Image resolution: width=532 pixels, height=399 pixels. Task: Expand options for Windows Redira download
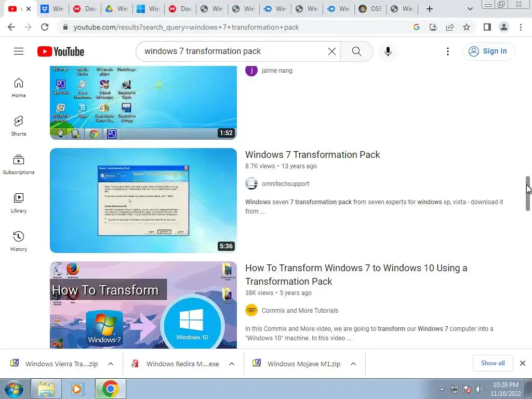pos(232,364)
